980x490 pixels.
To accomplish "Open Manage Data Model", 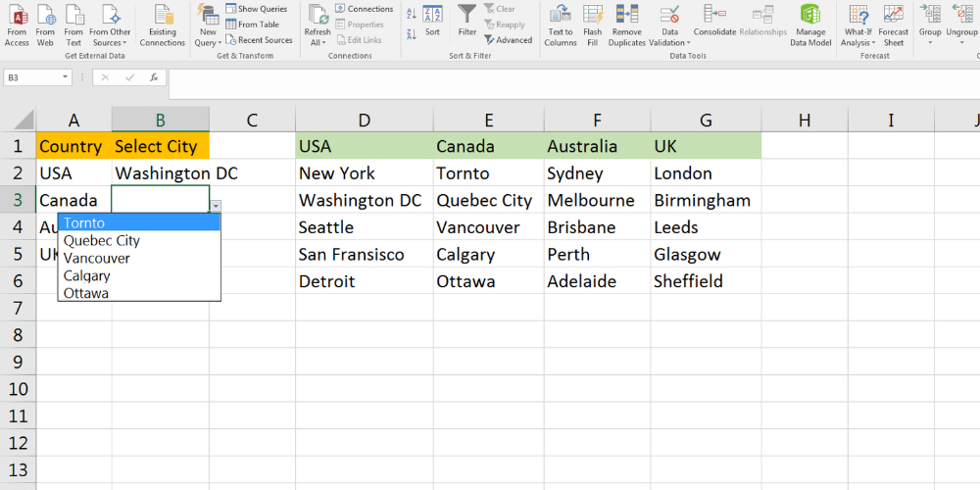I will (810, 25).
